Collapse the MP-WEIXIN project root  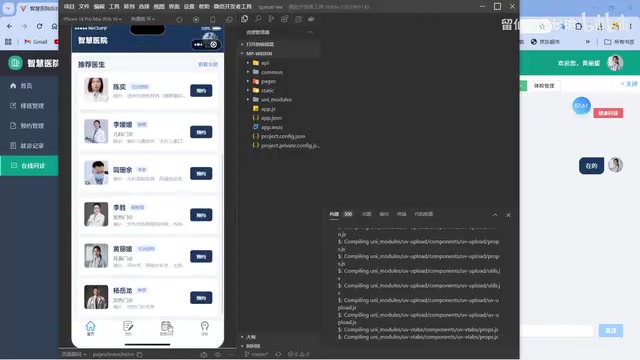(x=259, y=53)
